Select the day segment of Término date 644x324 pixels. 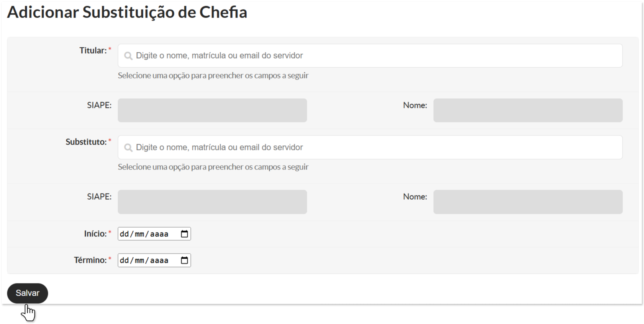click(125, 261)
